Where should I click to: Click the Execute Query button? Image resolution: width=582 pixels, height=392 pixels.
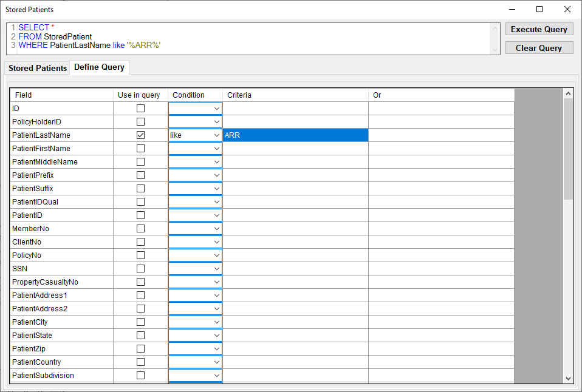[x=539, y=29]
